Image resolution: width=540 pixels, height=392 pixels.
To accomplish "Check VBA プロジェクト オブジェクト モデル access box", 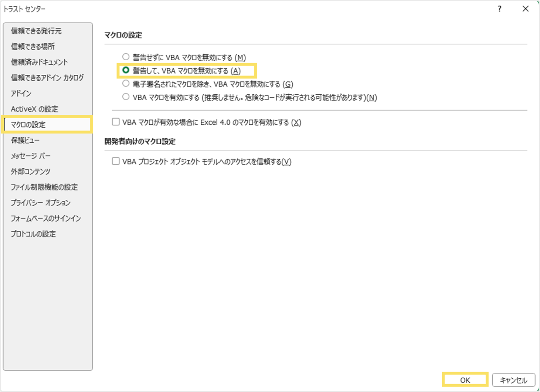I will [116, 161].
